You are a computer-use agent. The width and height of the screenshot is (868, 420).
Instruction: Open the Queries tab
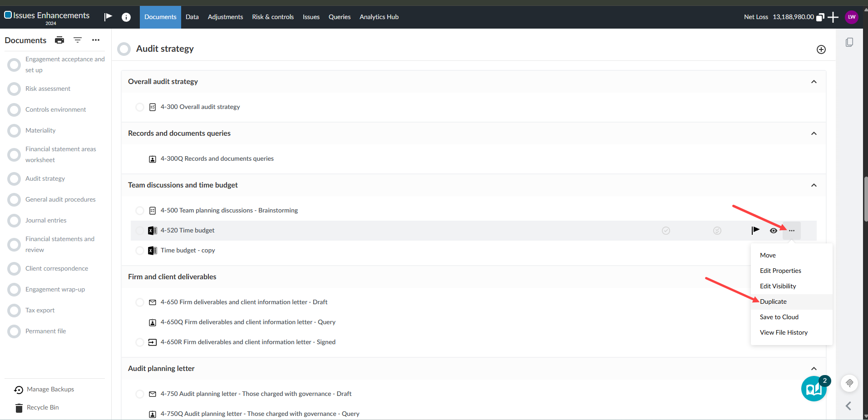[340, 17]
